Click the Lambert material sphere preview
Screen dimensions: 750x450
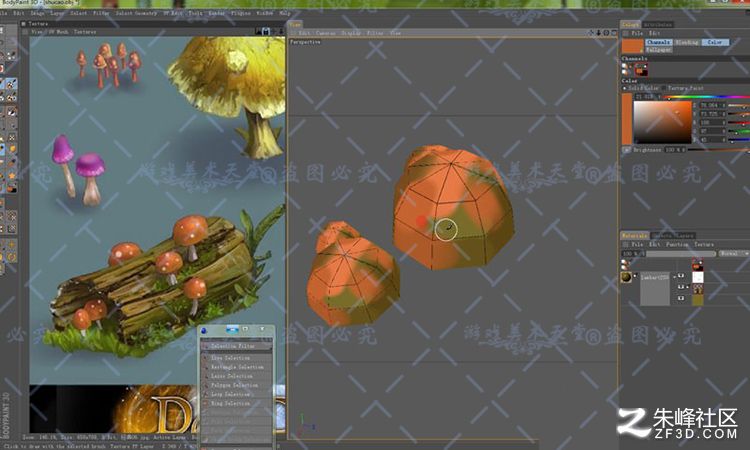point(626,277)
